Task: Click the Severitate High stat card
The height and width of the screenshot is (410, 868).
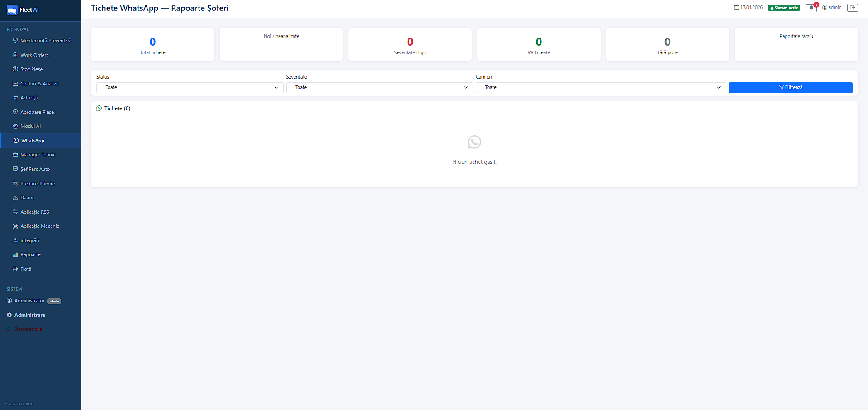Action: click(410, 44)
